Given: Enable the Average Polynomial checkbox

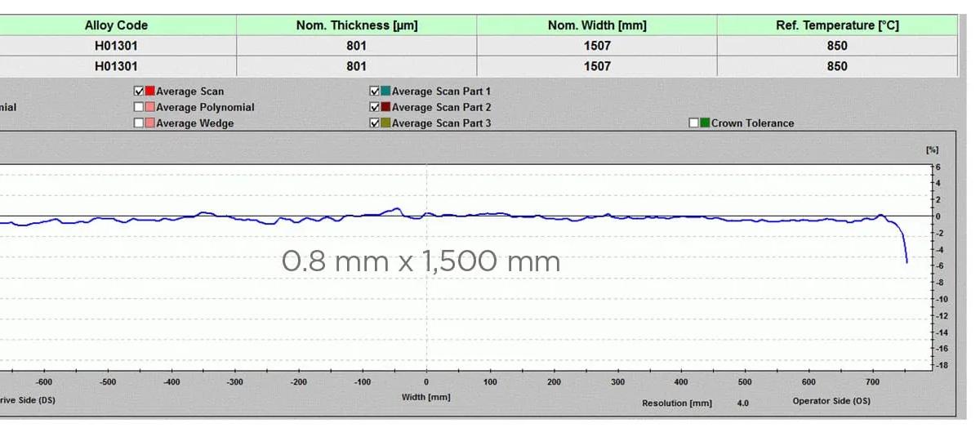Looking at the screenshot, I should (x=139, y=107).
